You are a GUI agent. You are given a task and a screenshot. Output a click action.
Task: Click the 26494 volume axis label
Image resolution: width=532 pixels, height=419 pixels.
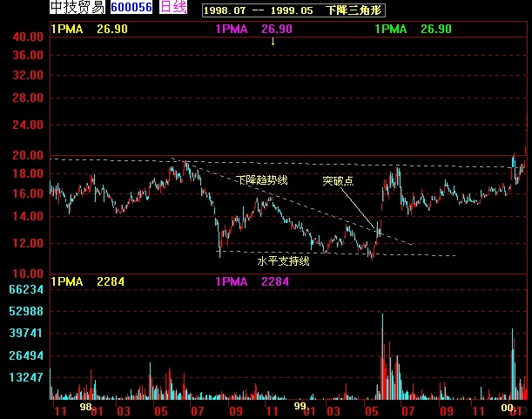[x=26, y=355]
